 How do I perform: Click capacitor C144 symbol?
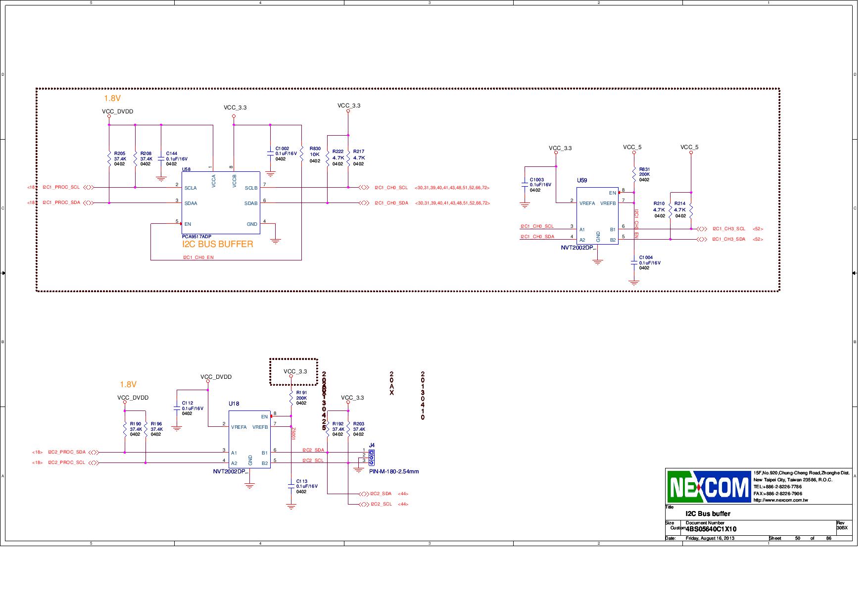[x=161, y=158]
